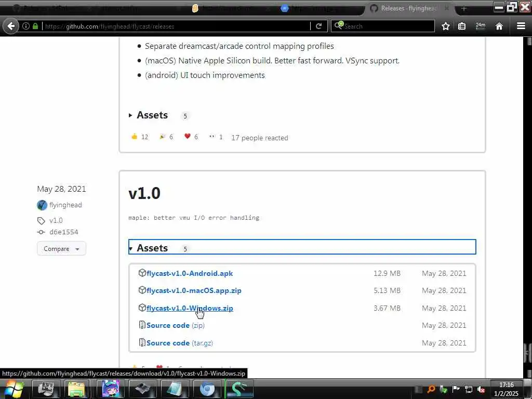
Task: Open a new browser tab
Action: point(464,8)
